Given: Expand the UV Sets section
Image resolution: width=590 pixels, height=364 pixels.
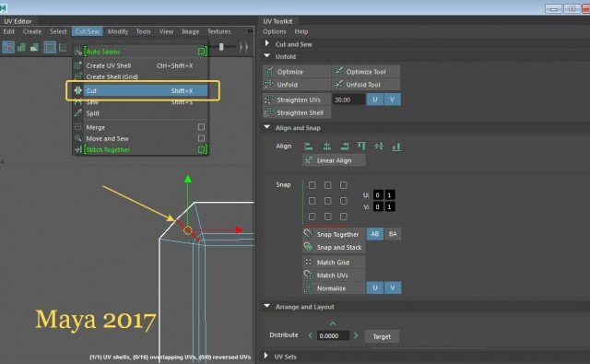Looking at the screenshot, I should point(266,356).
